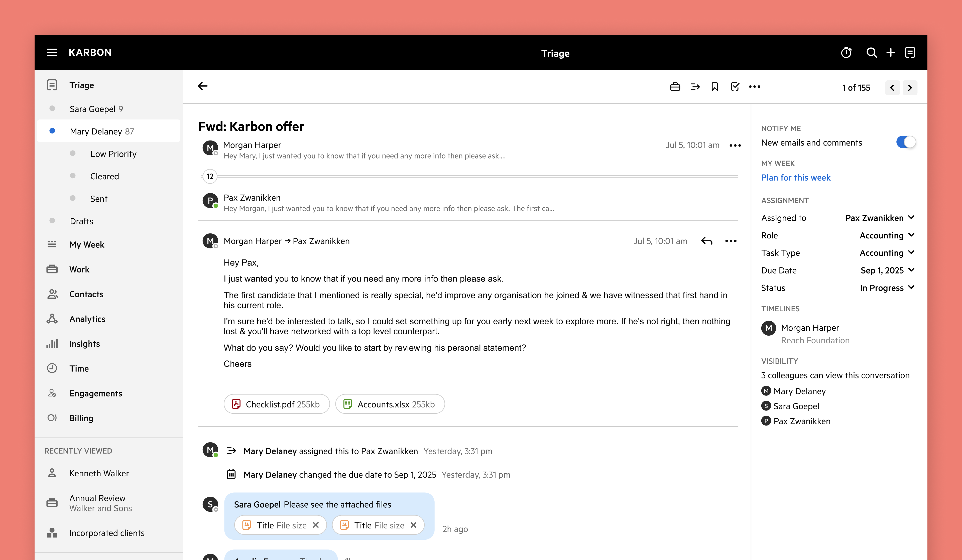Click the timer stopwatch icon in header
The width and height of the screenshot is (962, 560).
846,53
